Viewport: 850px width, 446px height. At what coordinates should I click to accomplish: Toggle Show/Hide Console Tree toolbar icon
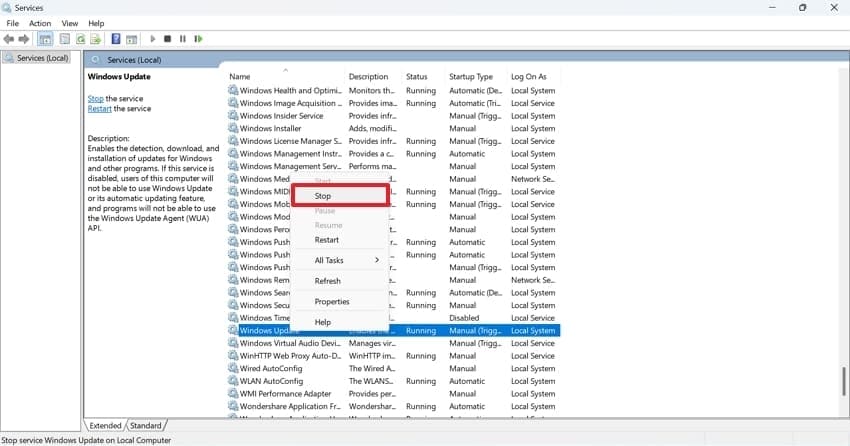(46, 39)
